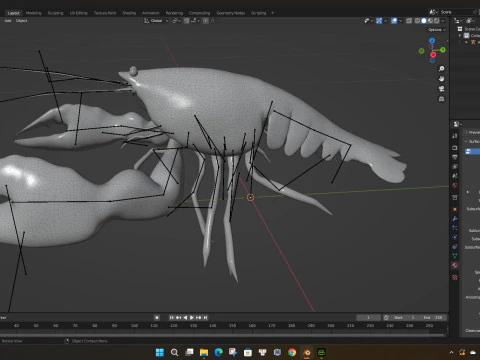This screenshot has height=360, width=480.
Task: Click the blue Z axis on navigation gizmo
Action: click(x=432, y=41)
